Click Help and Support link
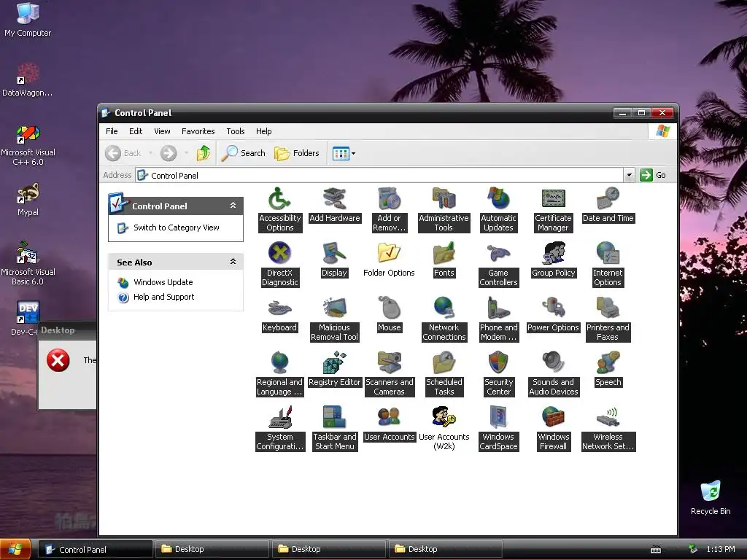Screen dimensions: 747x560 pyautogui.click(x=163, y=297)
